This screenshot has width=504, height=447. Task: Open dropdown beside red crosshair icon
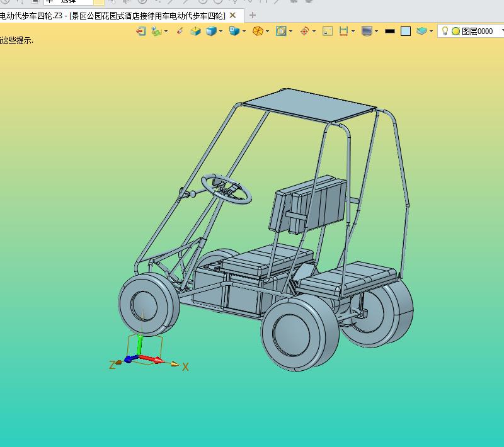314,31
